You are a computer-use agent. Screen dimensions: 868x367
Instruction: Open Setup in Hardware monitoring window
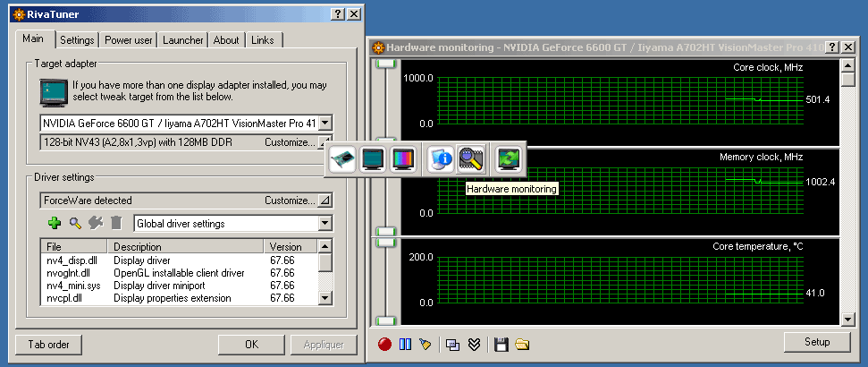click(x=817, y=342)
